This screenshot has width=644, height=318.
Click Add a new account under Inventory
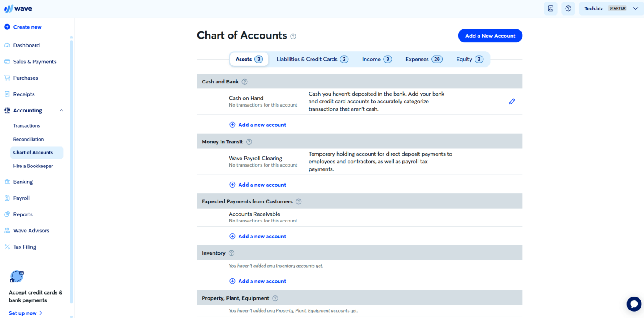tap(257, 281)
